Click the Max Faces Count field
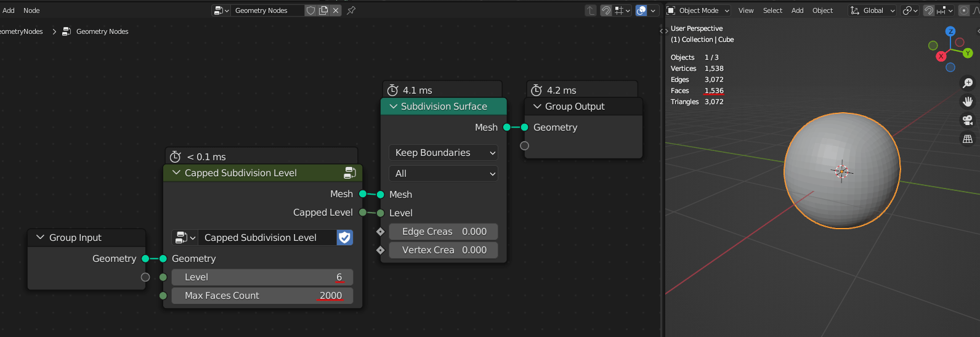Viewport: 980px width, 337px height. pyautogui.click(x=262, y=296)
